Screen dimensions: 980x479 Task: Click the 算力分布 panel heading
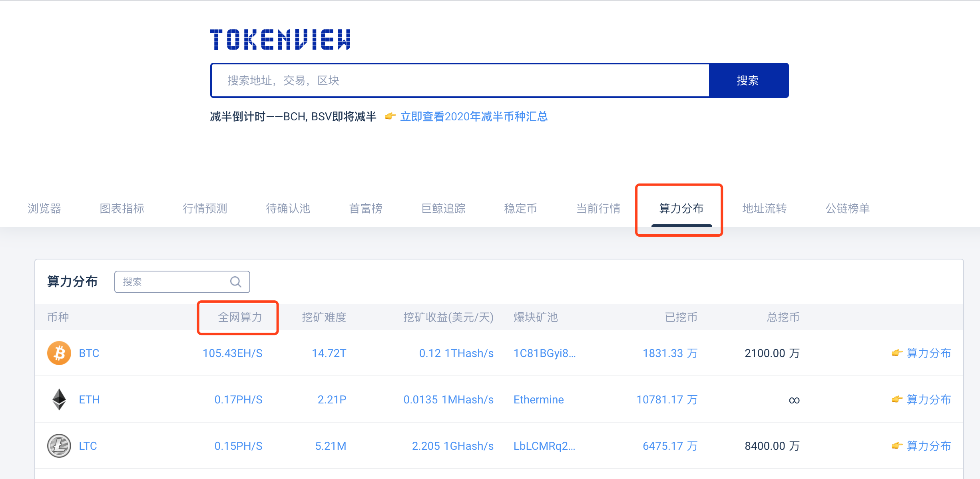tap(72, 281)
